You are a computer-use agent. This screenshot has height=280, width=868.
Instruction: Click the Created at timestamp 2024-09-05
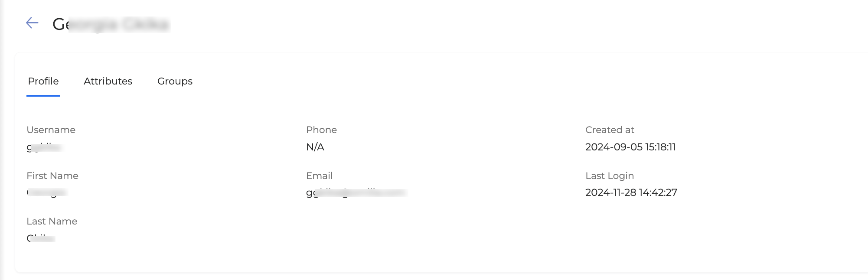(630, 147)
